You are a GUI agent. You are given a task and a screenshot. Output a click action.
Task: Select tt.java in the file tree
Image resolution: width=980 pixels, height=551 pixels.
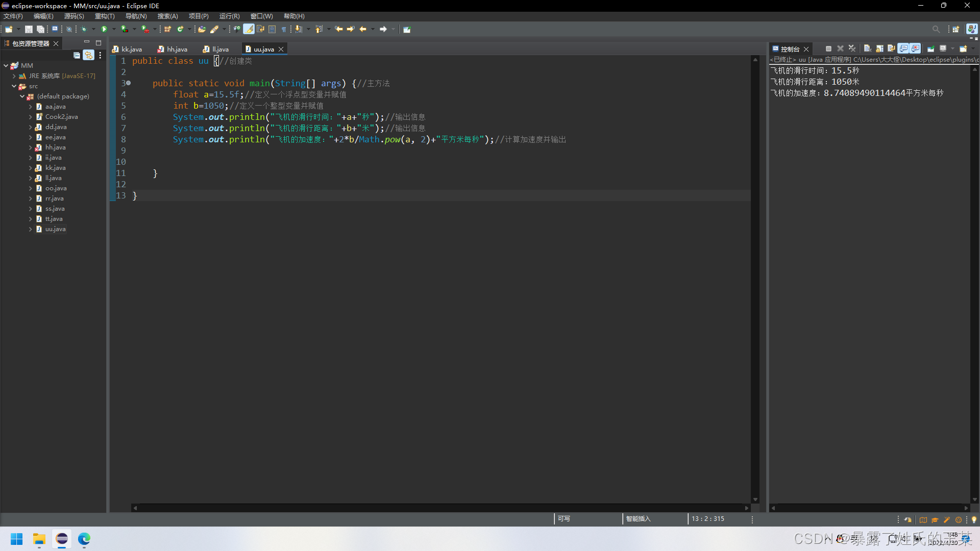click(54, 219)
